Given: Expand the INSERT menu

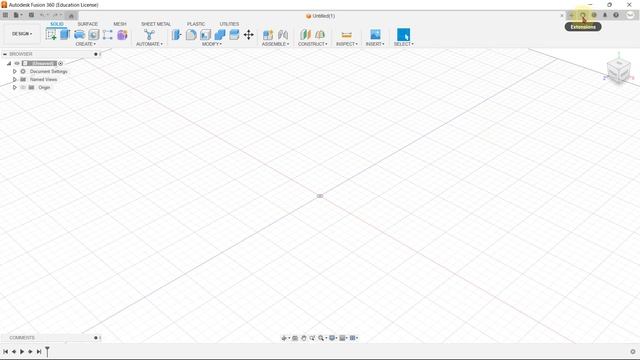Looking at the screenshot, I should 375,44.
